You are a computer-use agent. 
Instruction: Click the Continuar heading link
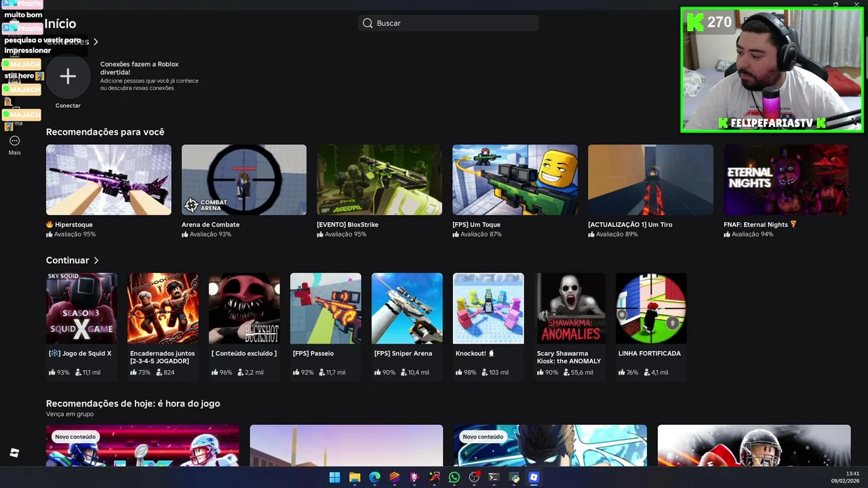pyautogui.click(x=67, y=260)
